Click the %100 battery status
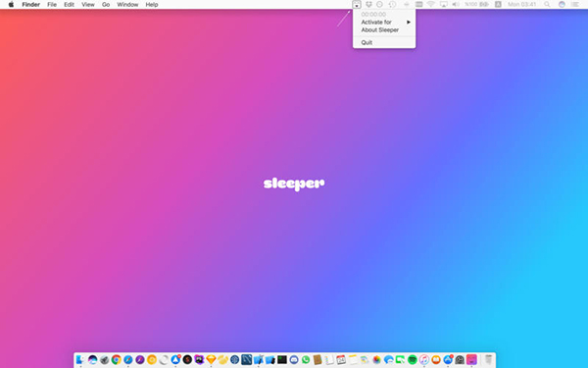This screenshot has height=368, width=588. point(476,5)
